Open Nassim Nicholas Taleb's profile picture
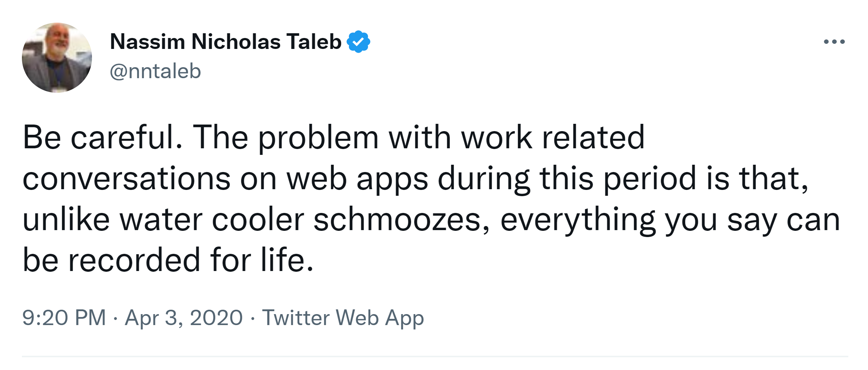 tap(57, 58)
